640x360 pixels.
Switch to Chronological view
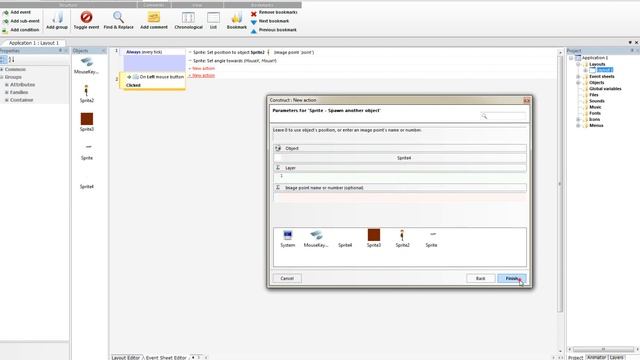188,20
